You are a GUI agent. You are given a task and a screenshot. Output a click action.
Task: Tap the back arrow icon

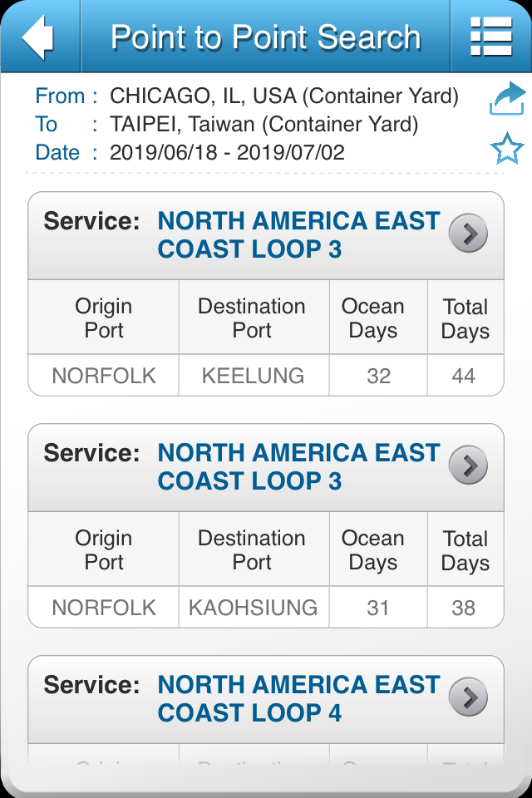point(38,37)
